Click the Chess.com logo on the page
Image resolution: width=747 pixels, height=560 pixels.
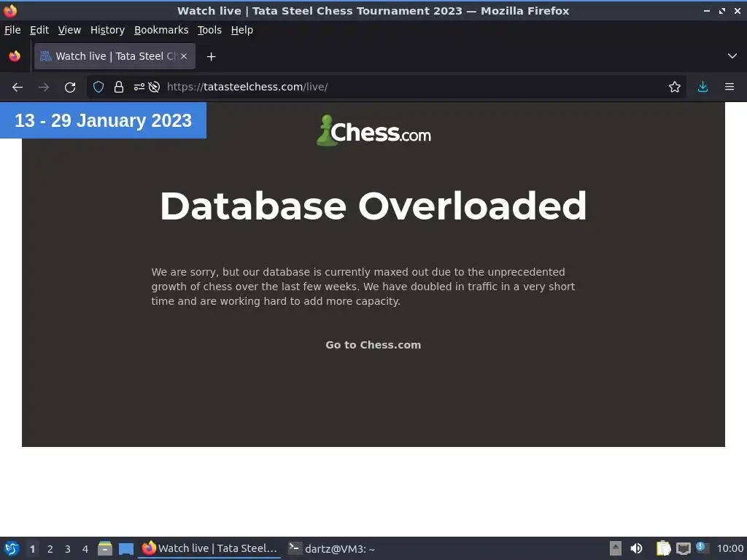pyautogui.click(x=373, y=131)
